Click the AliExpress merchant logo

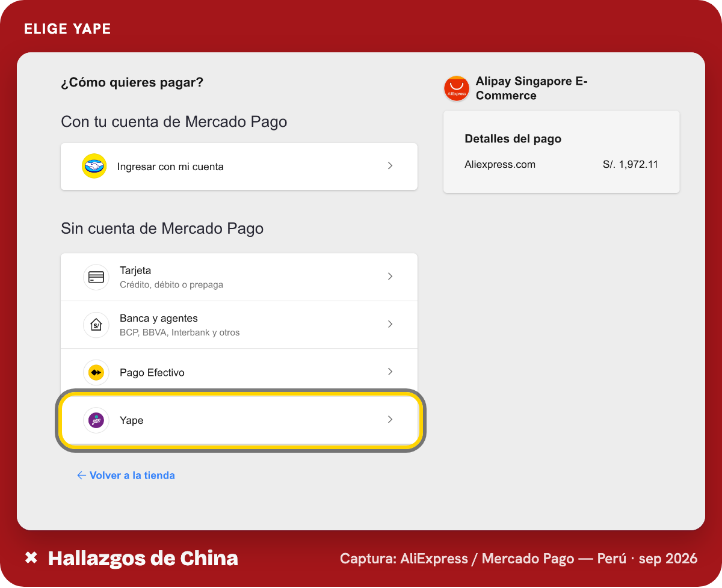click(457, 88)
